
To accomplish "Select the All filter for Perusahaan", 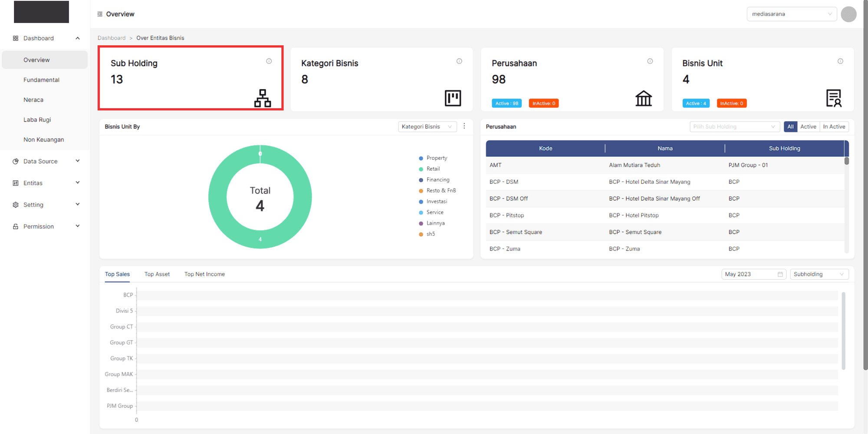I will pos(790,127).
